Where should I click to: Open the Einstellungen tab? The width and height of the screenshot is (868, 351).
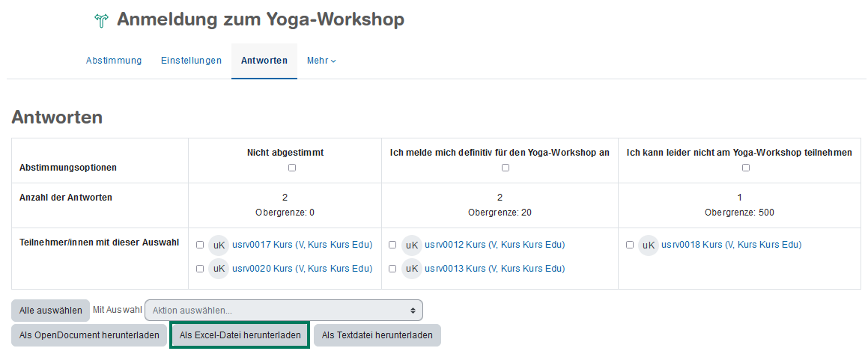[x=191, y=61]
